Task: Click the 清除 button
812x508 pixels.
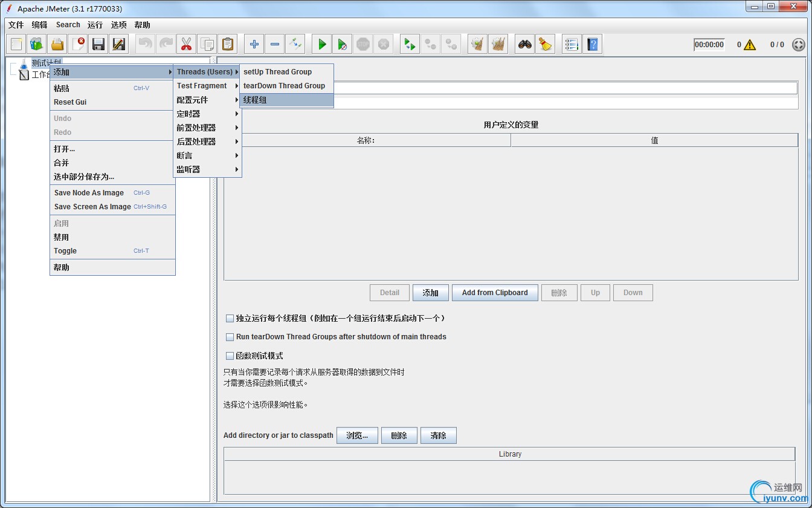Action: (x=438, y=435)
